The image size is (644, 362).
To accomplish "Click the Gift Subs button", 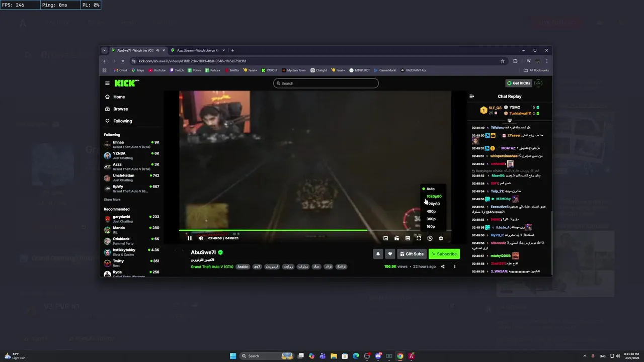I will coord(412,254).
